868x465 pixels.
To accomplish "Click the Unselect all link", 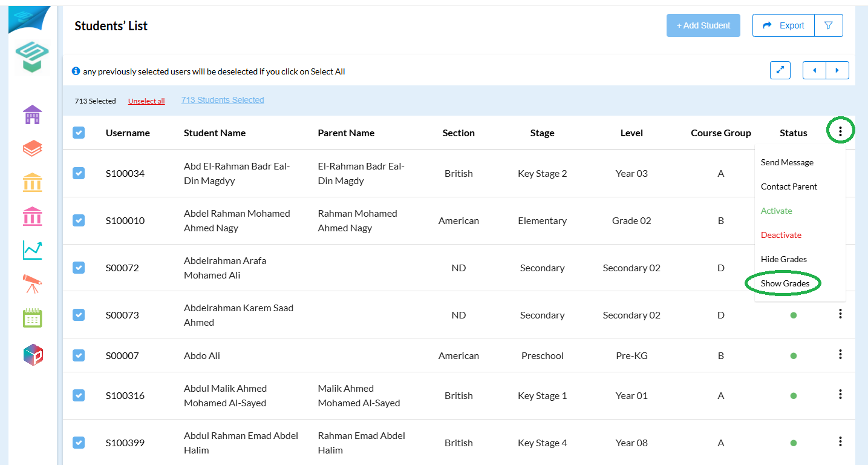I will point(146,101).
